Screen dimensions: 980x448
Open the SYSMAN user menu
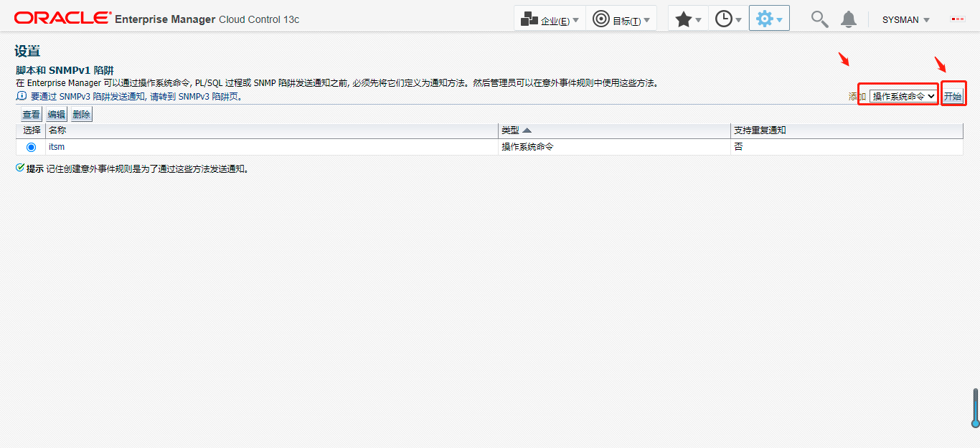[x=906, y=20]
